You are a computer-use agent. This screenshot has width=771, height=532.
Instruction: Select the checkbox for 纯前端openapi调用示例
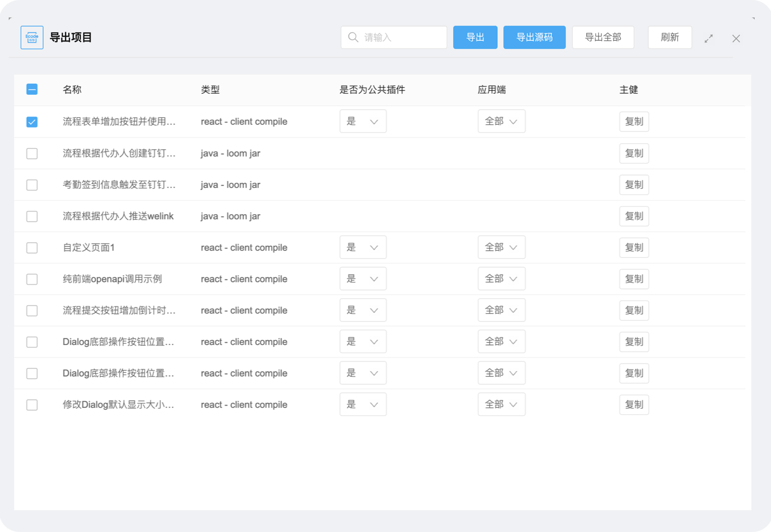point(32,279)
